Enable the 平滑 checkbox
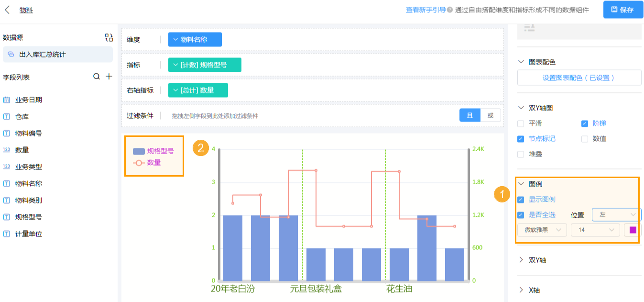 tap(521, 123)
